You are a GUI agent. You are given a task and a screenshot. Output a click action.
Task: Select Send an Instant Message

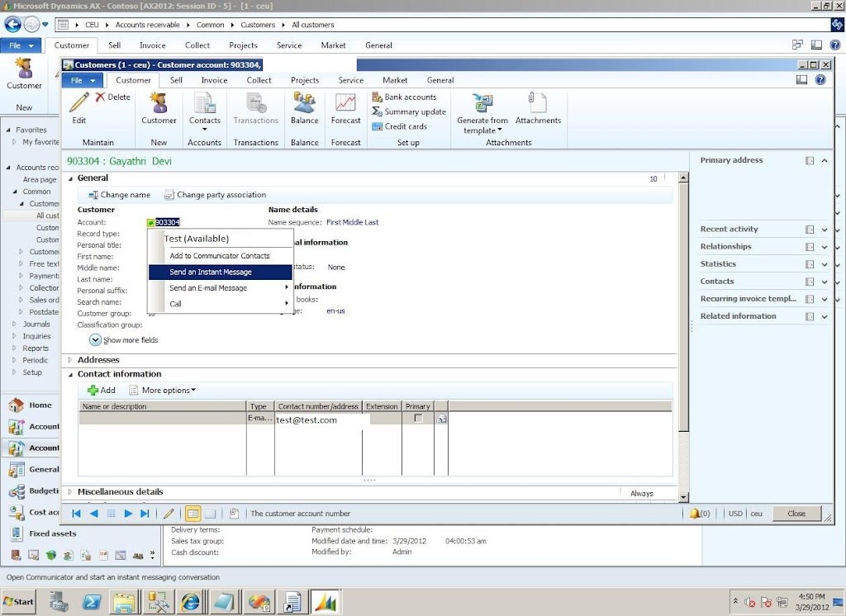[x=220, y=272]
